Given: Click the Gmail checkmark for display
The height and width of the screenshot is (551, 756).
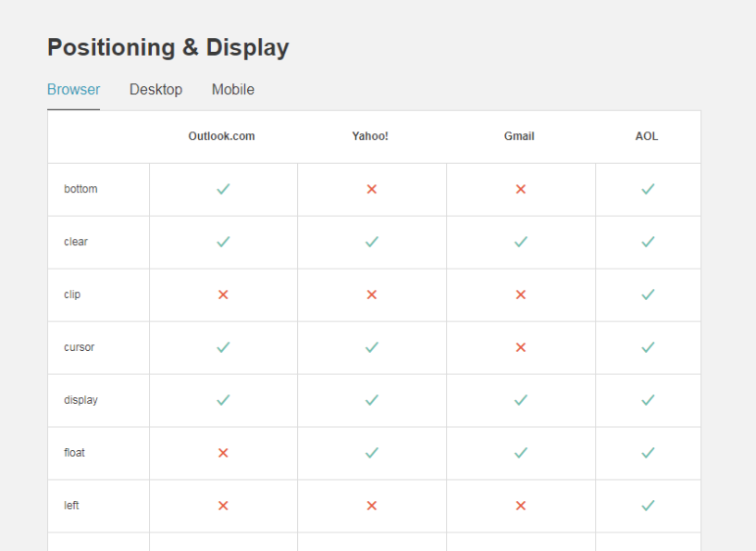Looking at the screenshot, I should [x=521, y=399].
